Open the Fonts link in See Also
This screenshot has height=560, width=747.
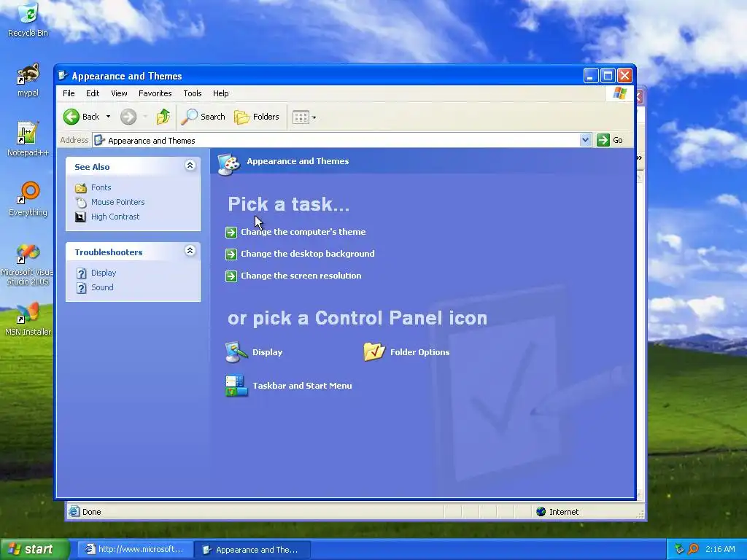click(x=101, y=187)
